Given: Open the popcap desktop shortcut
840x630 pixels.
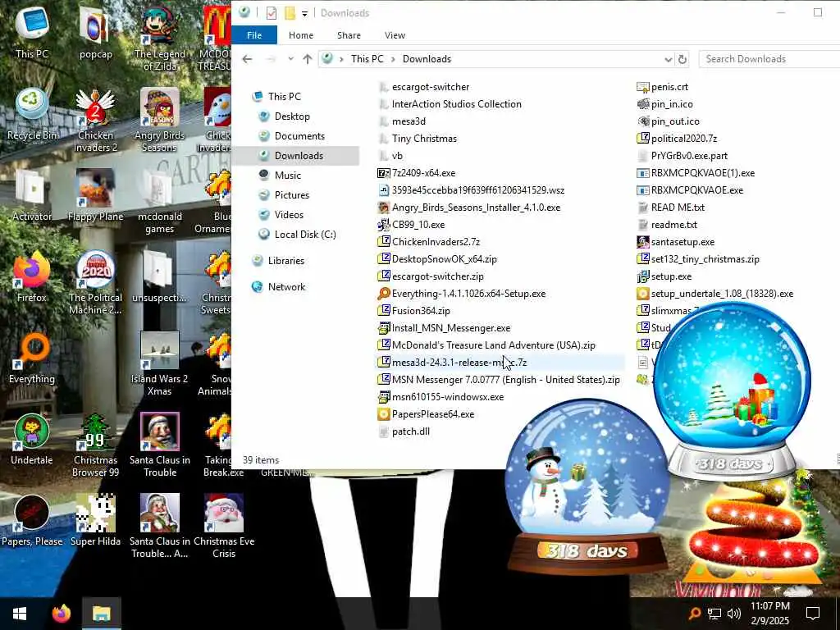Looking at the screenshot, I should [95, 32].
